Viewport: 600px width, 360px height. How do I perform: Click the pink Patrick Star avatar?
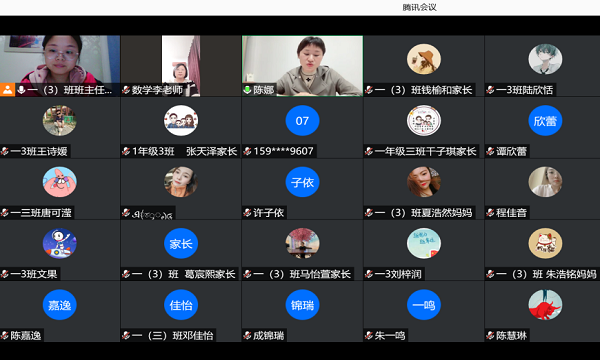click(x=59, y=182)
